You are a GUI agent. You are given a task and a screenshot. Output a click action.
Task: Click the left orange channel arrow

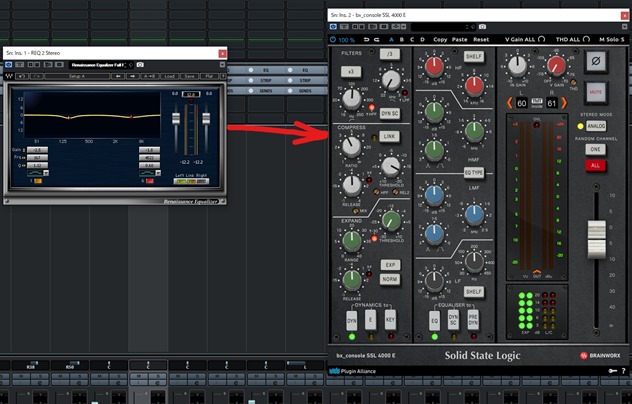click(x=508, y=103)
